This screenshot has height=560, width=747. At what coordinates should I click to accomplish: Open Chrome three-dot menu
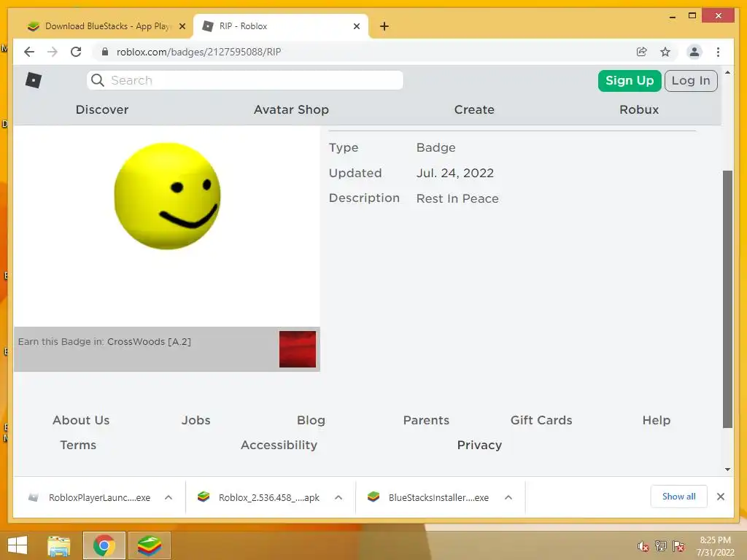[x=718, y=52]
